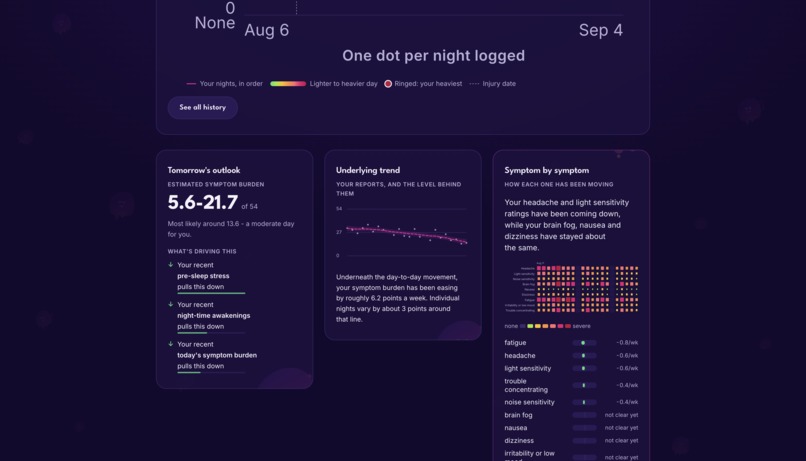
Task: Click the '-0.6/wk' value for headache
Action: [x=627, y=356]
